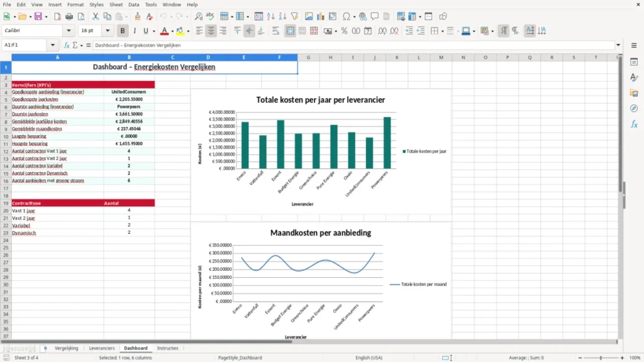Image resolution: width=644 pixels, height=362 pixels.
Task: Open the Function Wizard
Action: click(67, 45)
